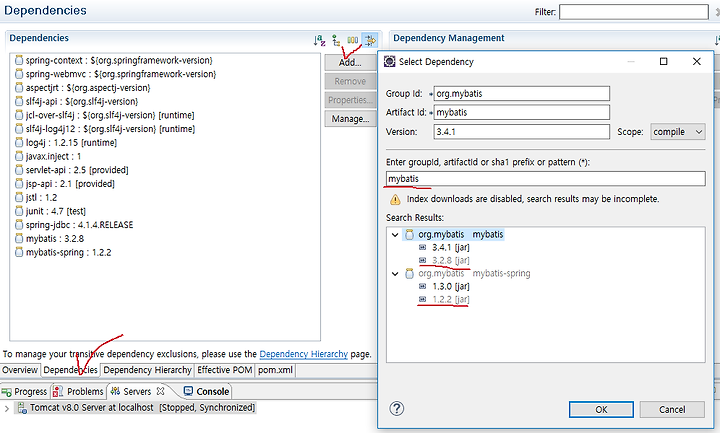Click Tomcat server icon in Servers view

click(22, 407)
